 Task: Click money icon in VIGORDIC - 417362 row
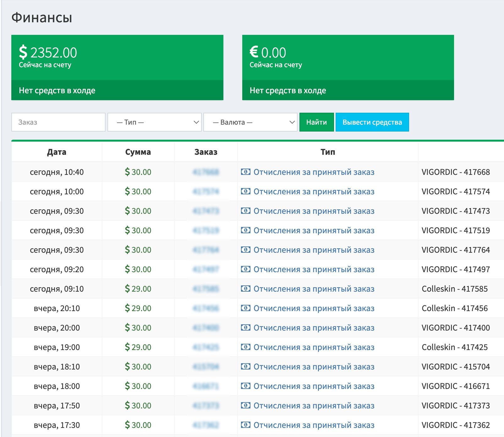click(245, 425)
